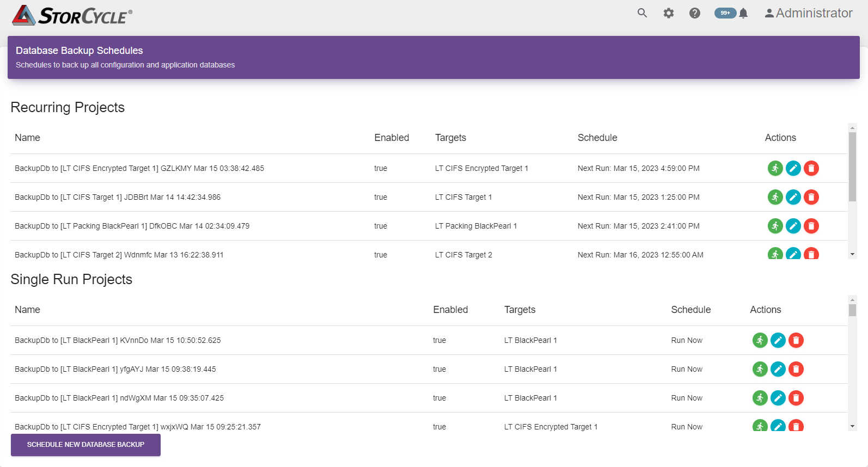Edit the Wdnmfc CIFS Target 2 backup
Viewport: 868px width, 467px height.
[793, 254]
